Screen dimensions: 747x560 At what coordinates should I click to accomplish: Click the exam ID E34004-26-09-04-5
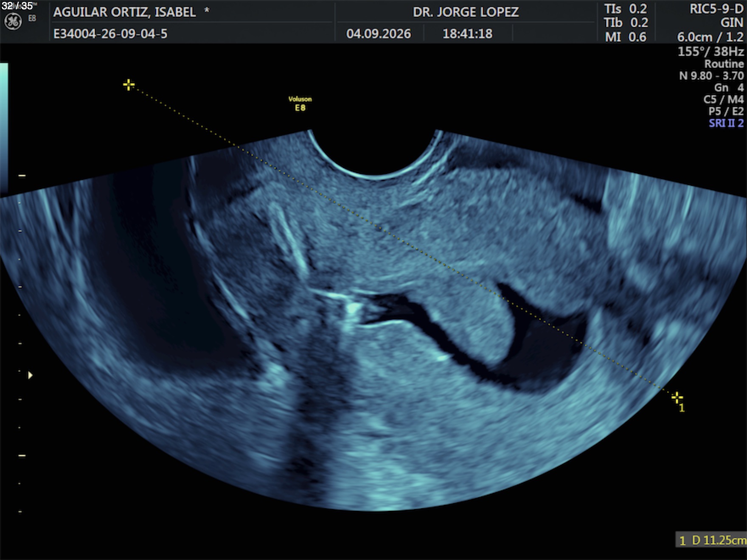110,34
